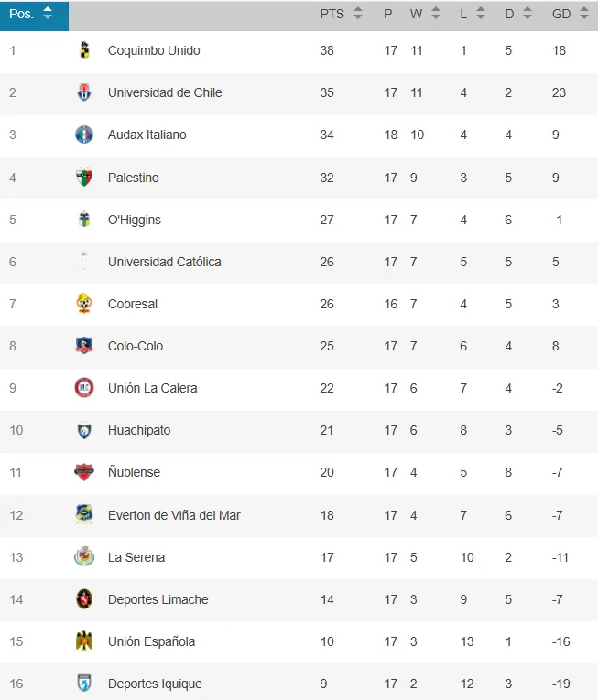
Task: Sort standings by PTS column
Action: point(342,15)
